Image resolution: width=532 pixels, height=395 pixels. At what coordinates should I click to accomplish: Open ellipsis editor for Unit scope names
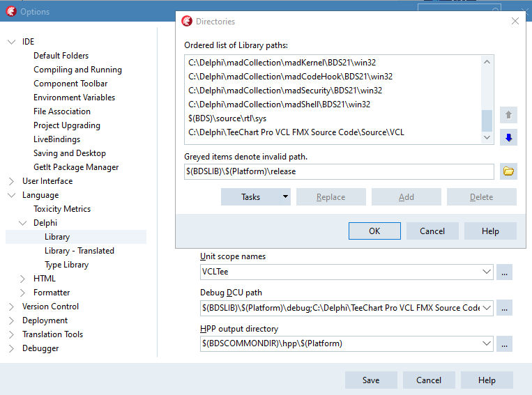pos(504,272)
